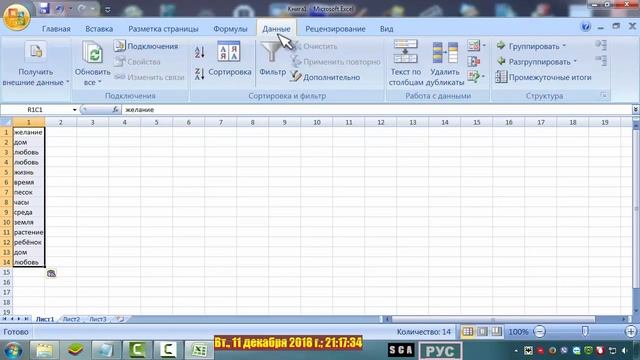Screen dimensions: 640x360
Task: Switch to the Вставка tab
Action: tap(99, 29)
